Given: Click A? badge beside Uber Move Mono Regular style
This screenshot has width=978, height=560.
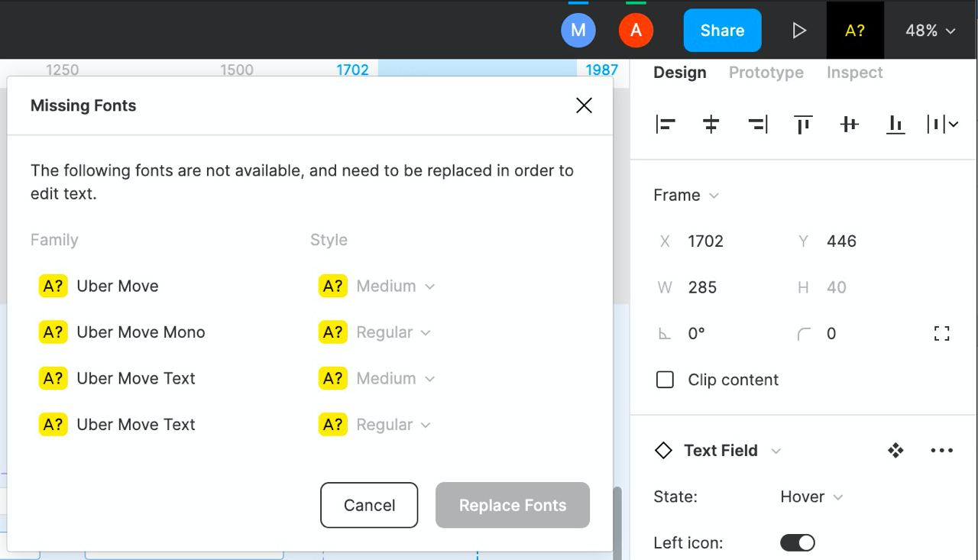Looking at the screenshot, I should 333,332.
